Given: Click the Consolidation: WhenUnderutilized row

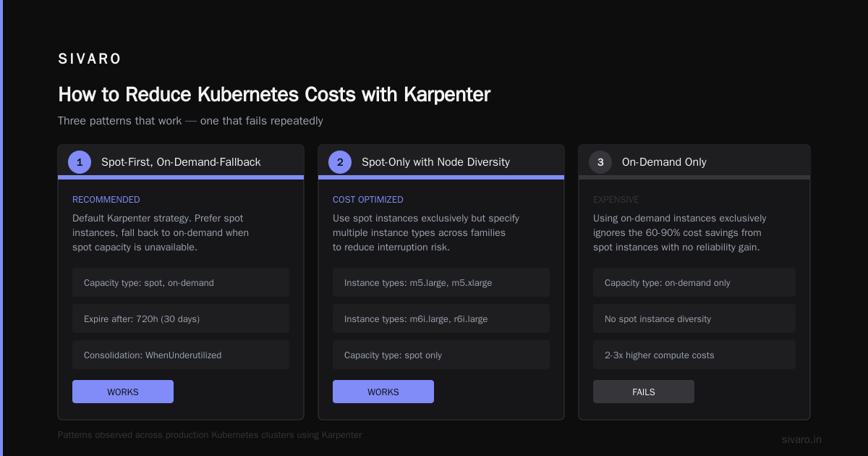Looking at the screenshot, I should coord(181,355).
